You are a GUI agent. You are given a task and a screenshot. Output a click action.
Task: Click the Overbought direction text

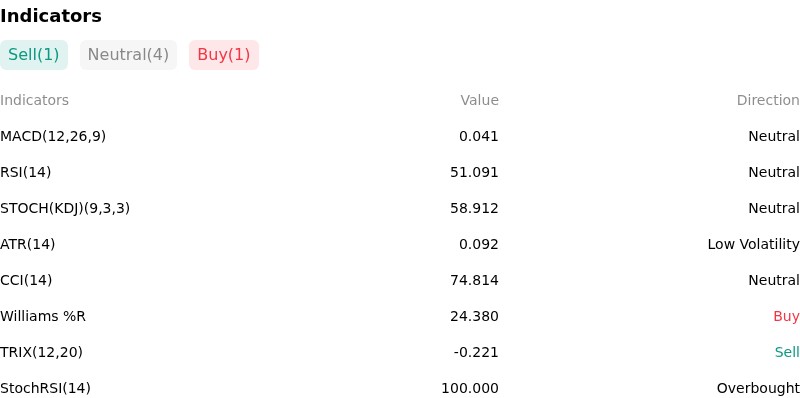758,388
